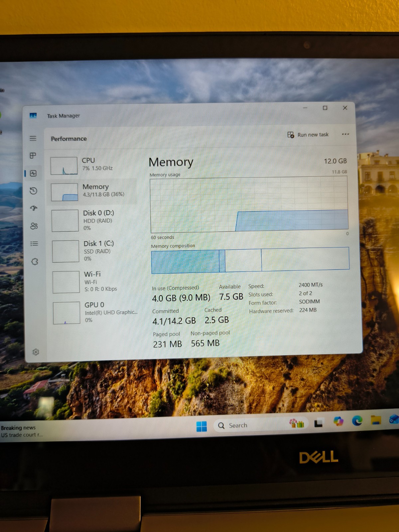Close the Task Manager window
The height and width of the screenshot is (532, 399).
coord(345,108)
